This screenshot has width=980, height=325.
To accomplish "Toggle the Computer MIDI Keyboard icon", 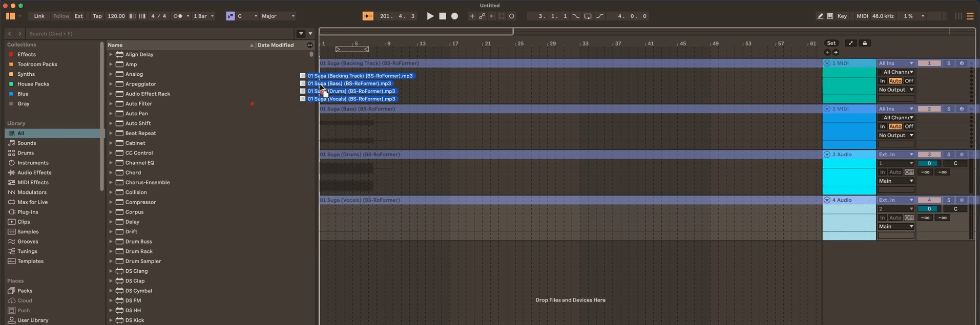I will pyautogui.click(x=830, y=16).
